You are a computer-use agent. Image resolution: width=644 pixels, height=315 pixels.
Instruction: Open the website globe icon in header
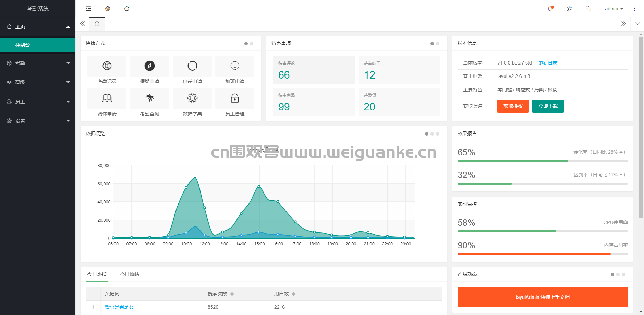[x=108, y=9]
